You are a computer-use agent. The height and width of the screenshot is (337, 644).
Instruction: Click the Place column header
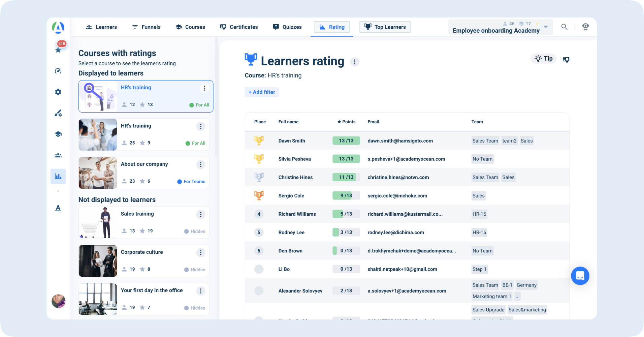pyautogui.click(x=260, y=122)
